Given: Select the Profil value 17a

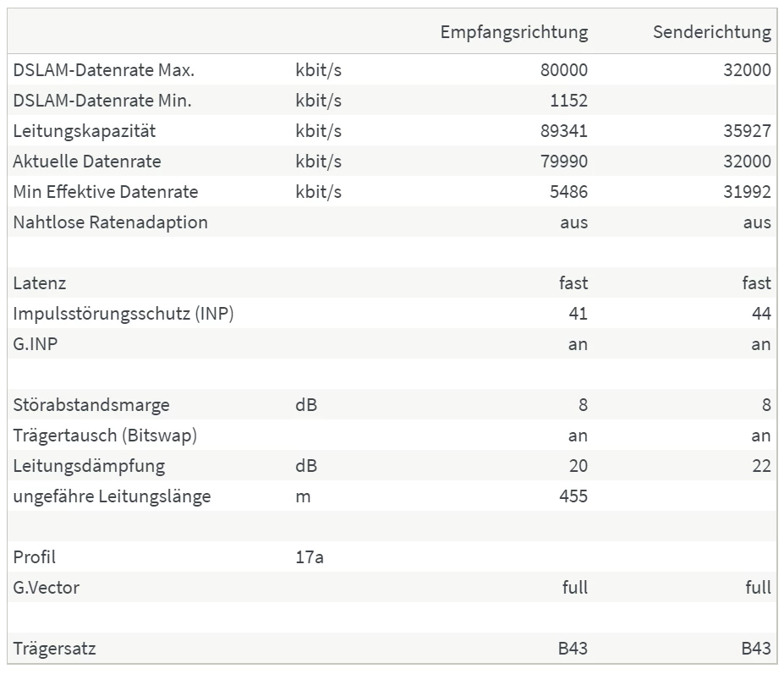Looking at the screenshot, I should coord(310,557).
